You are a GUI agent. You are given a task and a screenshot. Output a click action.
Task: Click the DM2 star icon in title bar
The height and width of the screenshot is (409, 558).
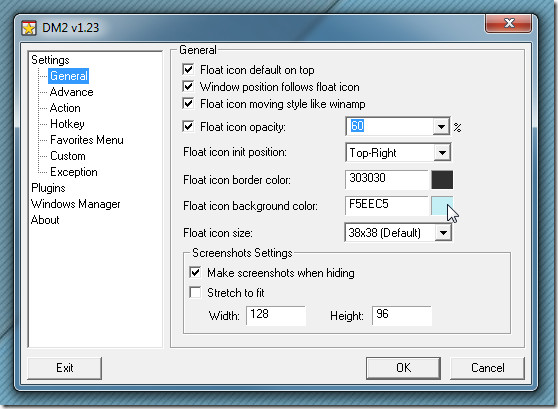(x=29, y=28)
